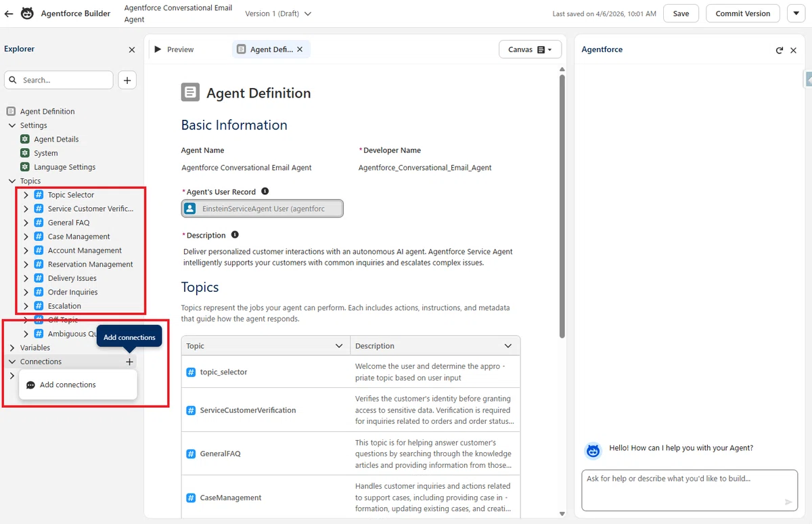Open the dropdown arrow beside Commit Version
Image resolution: width=812 pixels, height=524 pixels.
click(796, 14)
